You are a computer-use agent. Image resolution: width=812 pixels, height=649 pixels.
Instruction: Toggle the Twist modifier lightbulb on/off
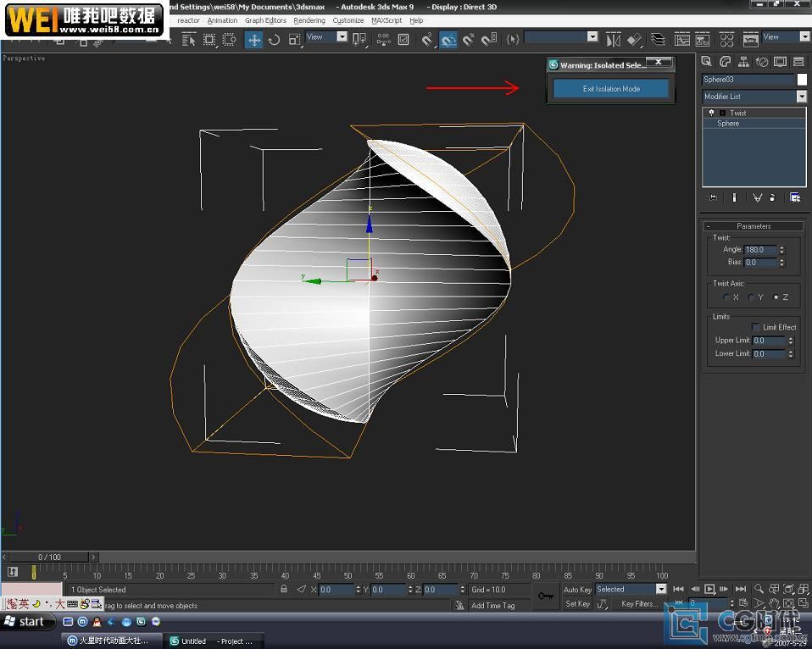click(x=711, y=113)
